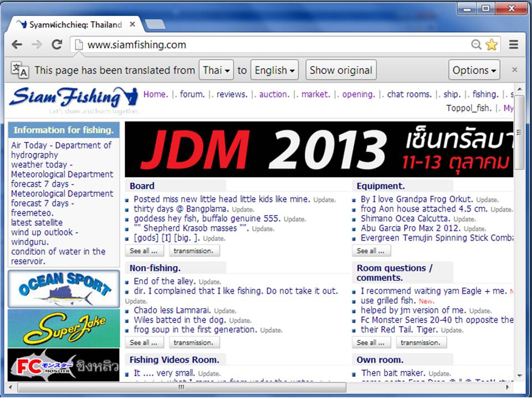Open the Thai source language dropdown

216,70
